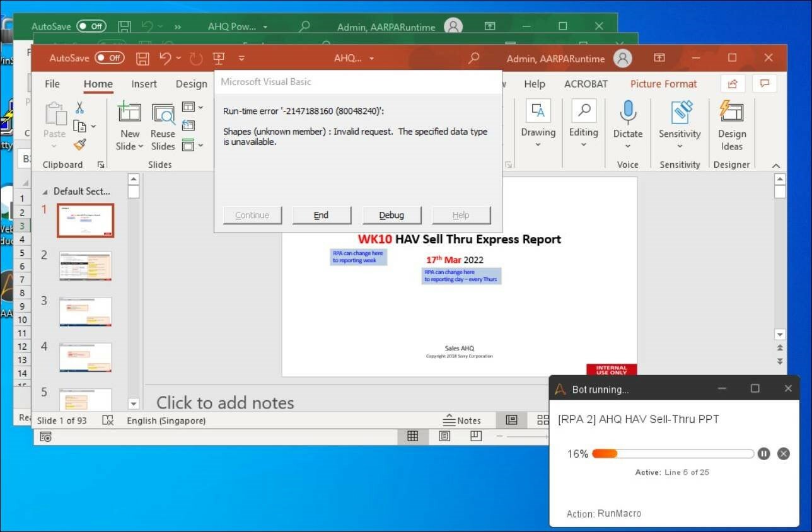Click the bot progress bar at 16%
Viewport: 812px width, 532px height.
(x=673, y=454)
